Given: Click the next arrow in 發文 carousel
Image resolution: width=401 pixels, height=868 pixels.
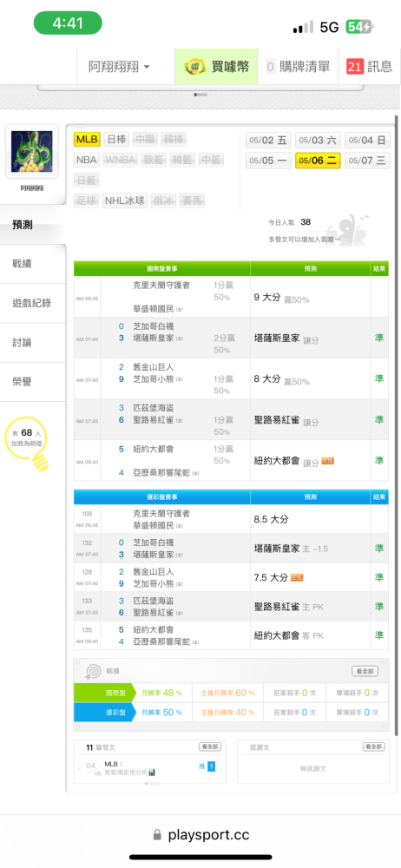Looking at the screenshot, I should tap(220, 768).
